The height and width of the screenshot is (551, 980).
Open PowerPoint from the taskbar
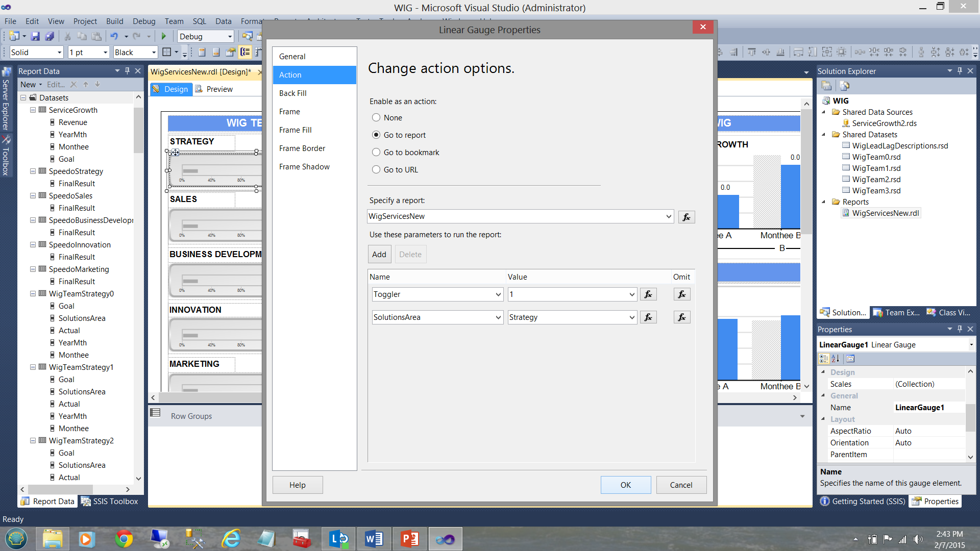(410, 539)
